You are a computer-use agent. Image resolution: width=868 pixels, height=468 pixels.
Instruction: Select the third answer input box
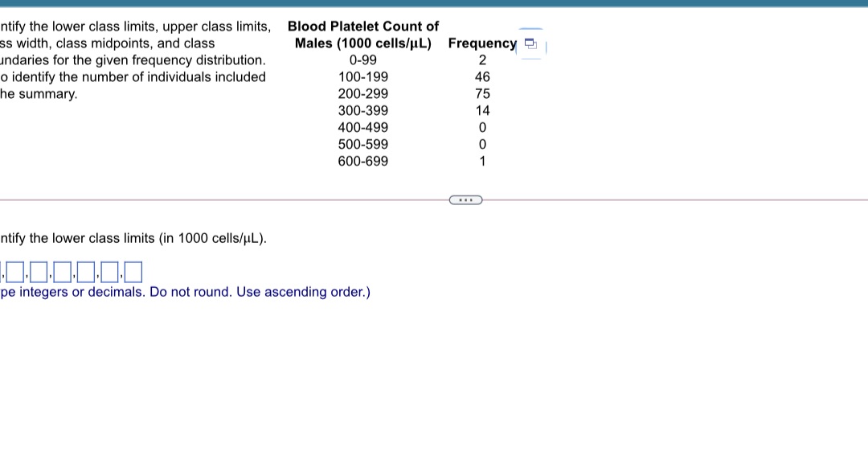(60, 272)
